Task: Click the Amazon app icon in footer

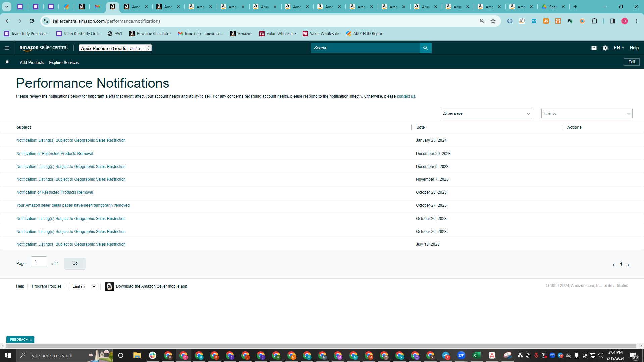Action: 109,286
